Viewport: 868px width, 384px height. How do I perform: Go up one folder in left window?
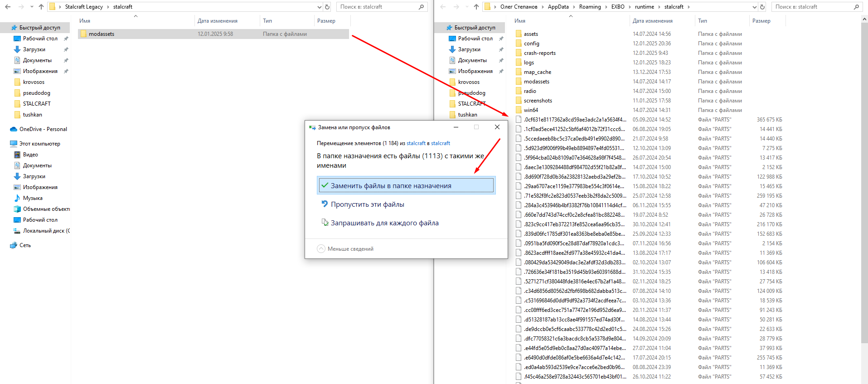point(41,7)
